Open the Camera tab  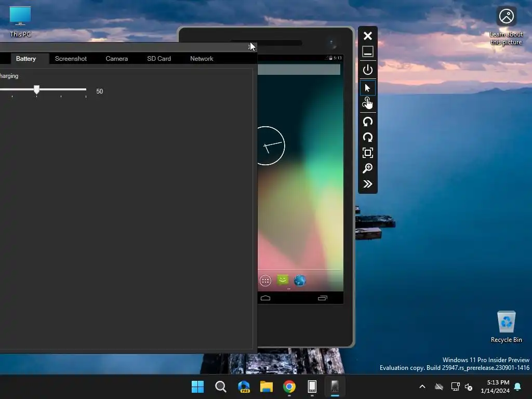tap(117, 59)
